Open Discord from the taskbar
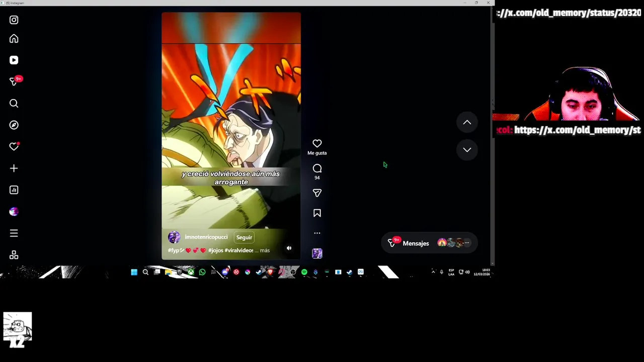Image resolution: width=644 pixels, height=362 pixels. coord(225,272)
